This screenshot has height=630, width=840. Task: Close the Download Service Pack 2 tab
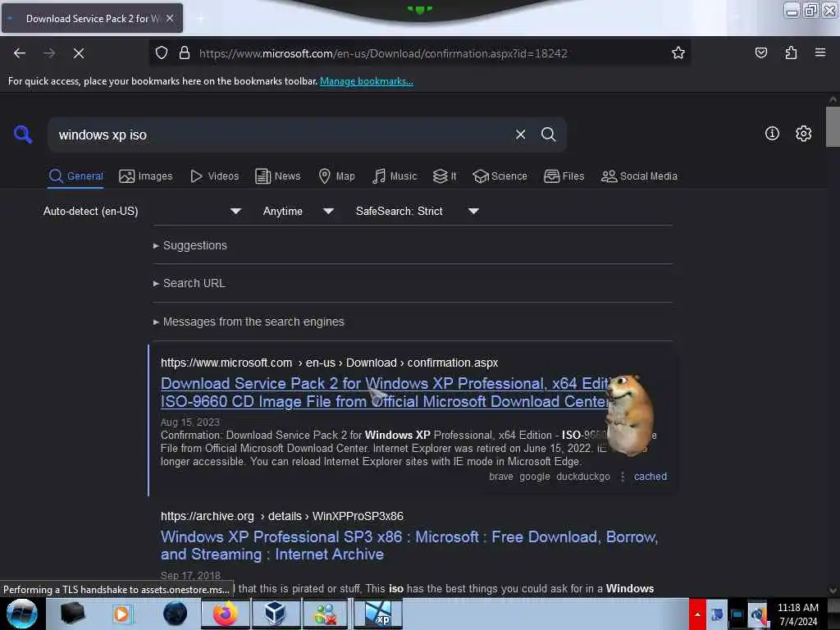[170, 18]
